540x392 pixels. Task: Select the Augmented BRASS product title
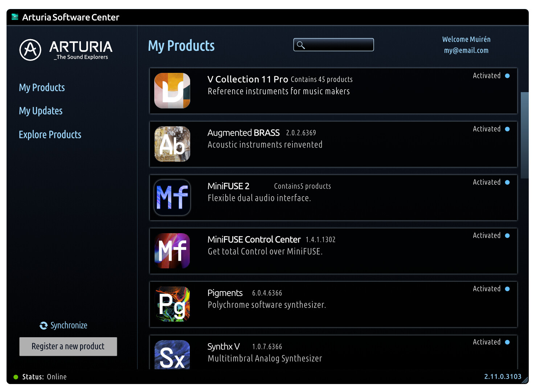click(x=244, y=133)
